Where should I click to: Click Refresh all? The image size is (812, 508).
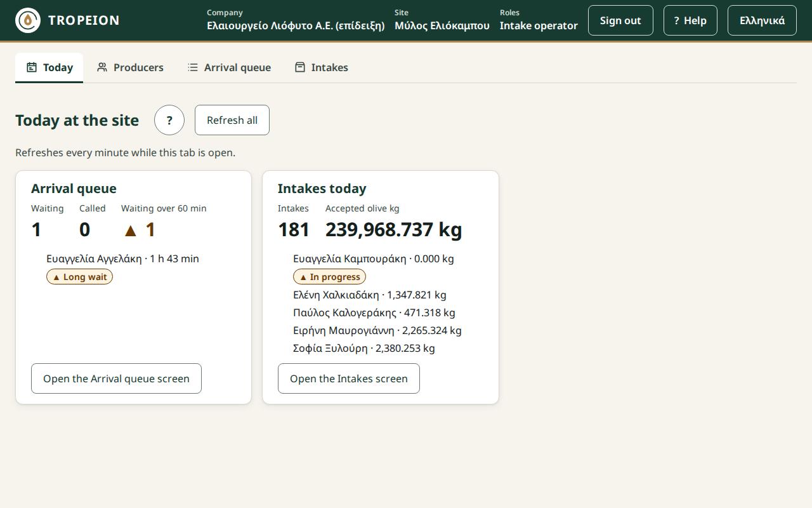point(232,120)
